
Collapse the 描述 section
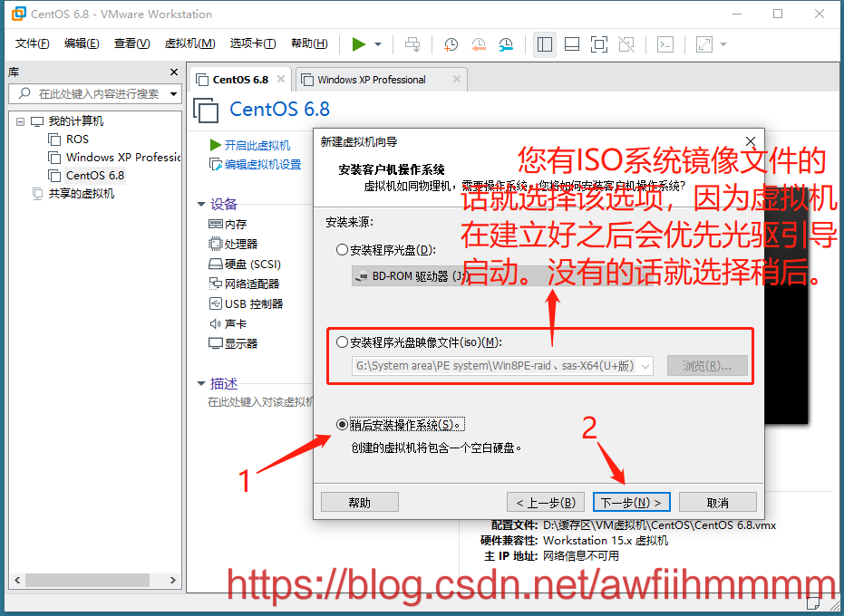201,383
